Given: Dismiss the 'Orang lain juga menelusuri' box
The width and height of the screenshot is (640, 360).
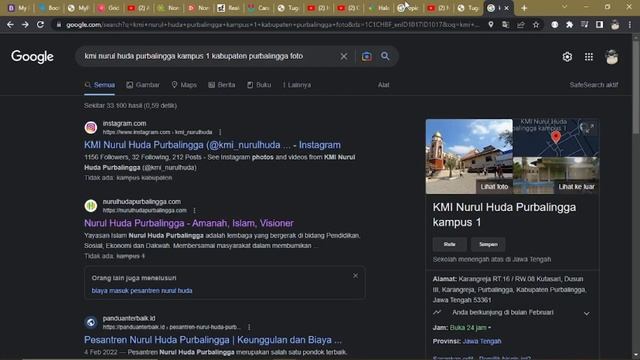Looking at the screenshot, I should pyautogui.click(x=355, y=276).
